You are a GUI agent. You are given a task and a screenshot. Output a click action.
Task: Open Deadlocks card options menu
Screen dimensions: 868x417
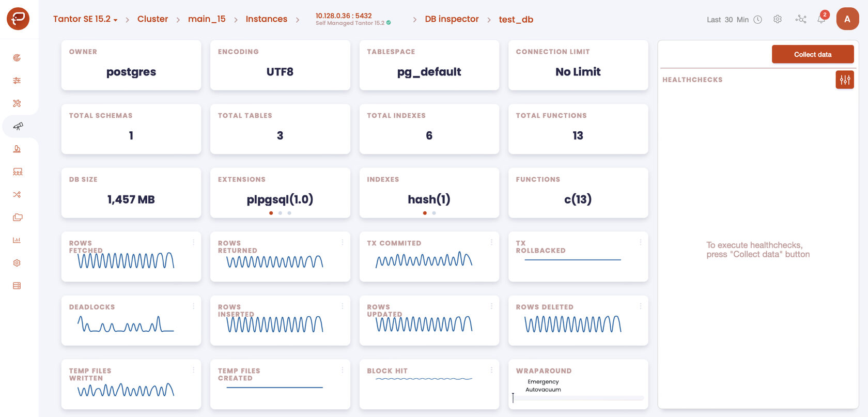pos(194,306)
